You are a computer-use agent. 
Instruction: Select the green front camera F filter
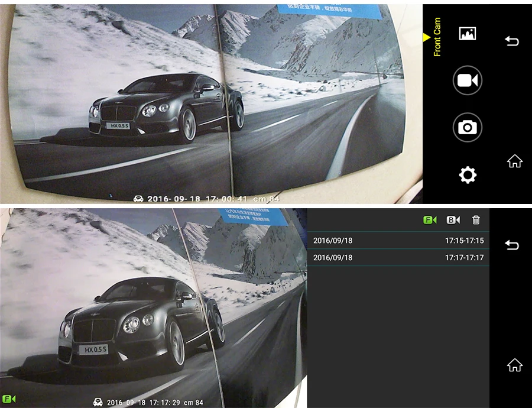pos(430,220)
